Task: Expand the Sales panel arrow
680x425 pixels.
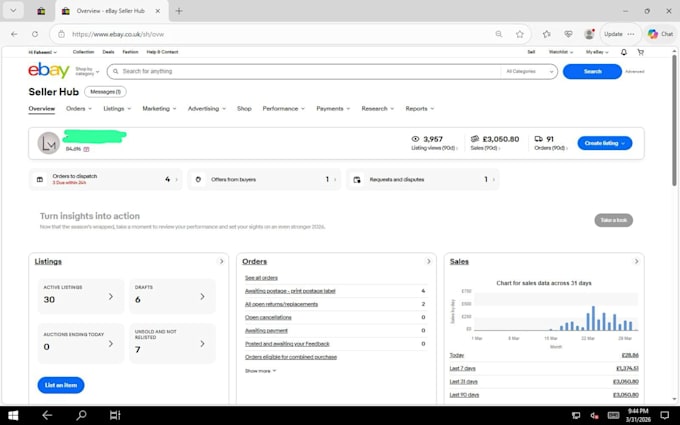Action: pos(636,262)
